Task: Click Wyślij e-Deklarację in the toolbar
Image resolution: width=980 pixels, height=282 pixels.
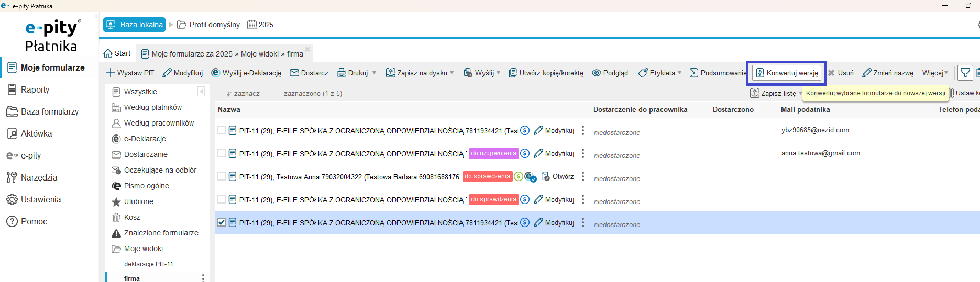Action: point(246,73)
